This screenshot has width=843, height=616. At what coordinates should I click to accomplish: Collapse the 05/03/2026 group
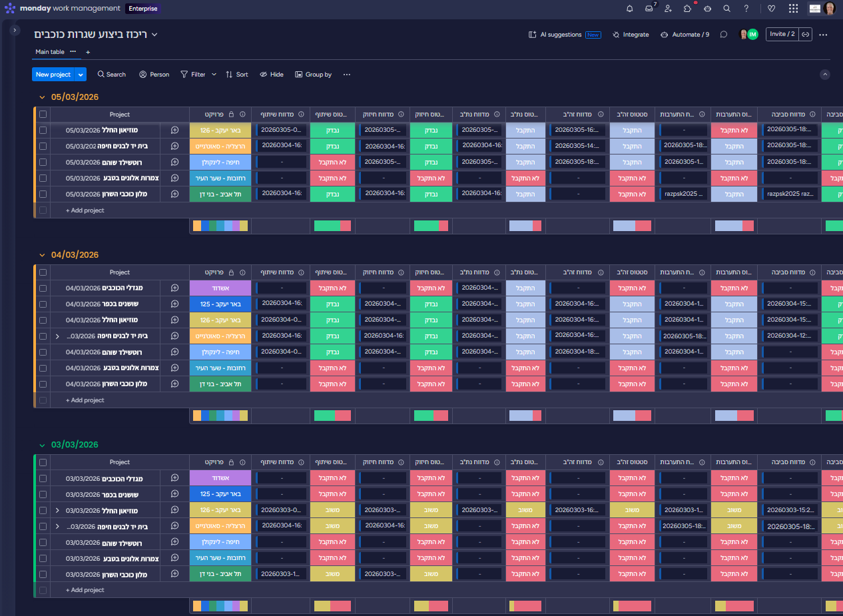[42, 97]
